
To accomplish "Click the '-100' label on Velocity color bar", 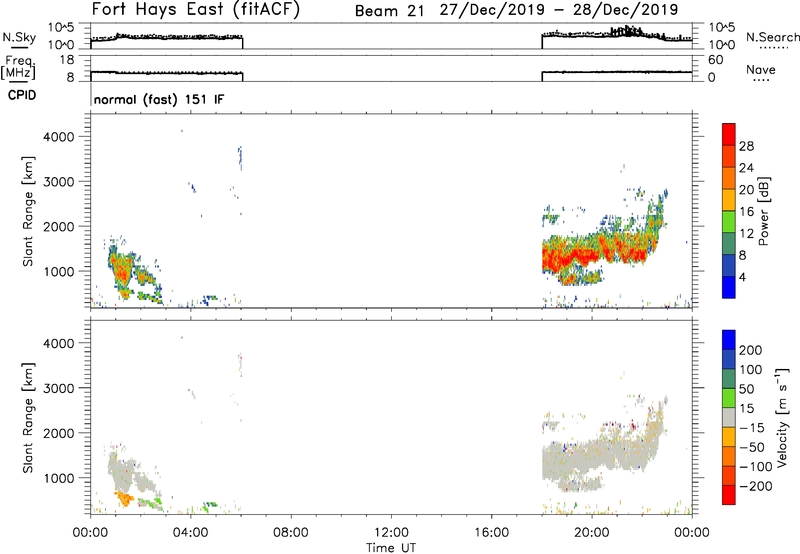I will point(756,467).
